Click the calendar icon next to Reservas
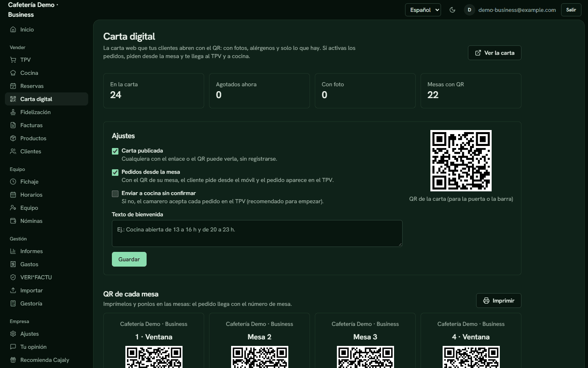The width and height of the screenshot is (588, 368). coord(13,86)
